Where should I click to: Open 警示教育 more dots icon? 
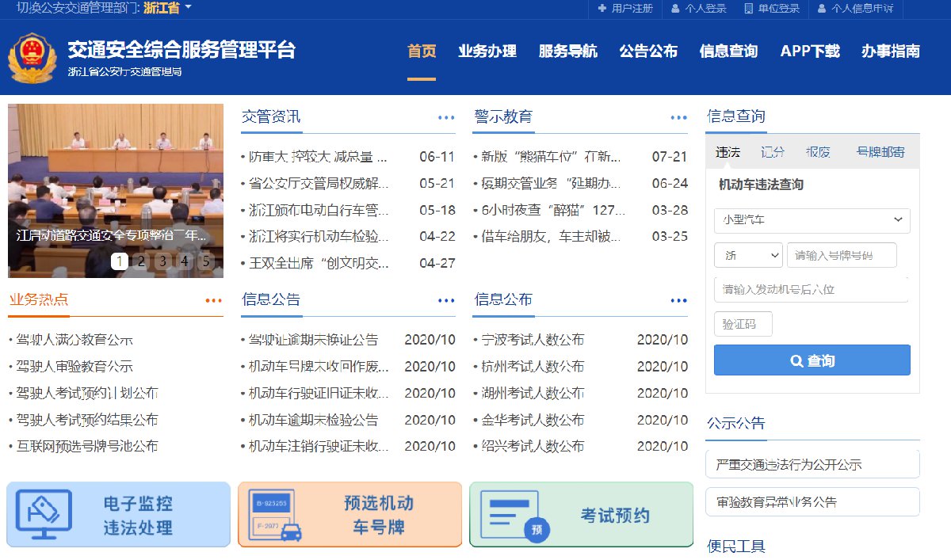point(678,118)
